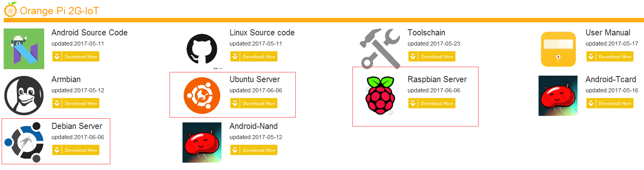Click the updated:2017-05-23 date text
Viewport: 644px width, 170px height.
pyautogui.click(x=434, y=44)
